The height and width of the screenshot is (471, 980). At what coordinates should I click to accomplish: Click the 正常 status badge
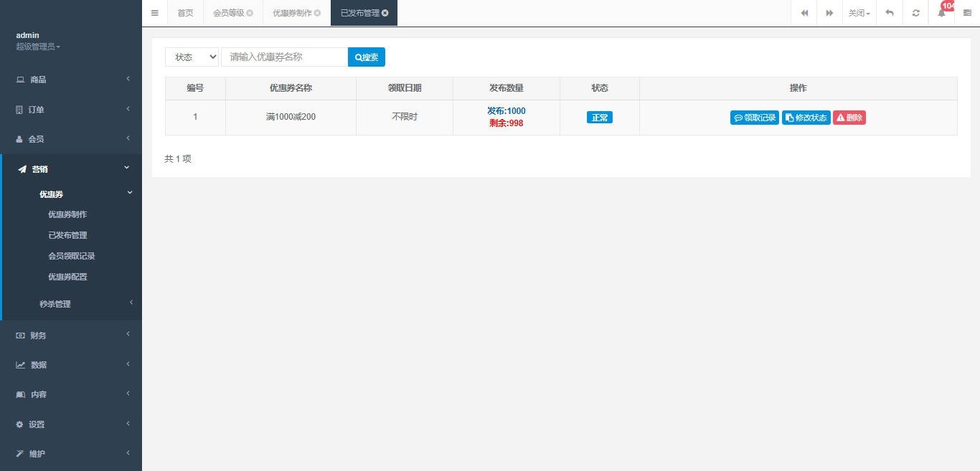600,118
